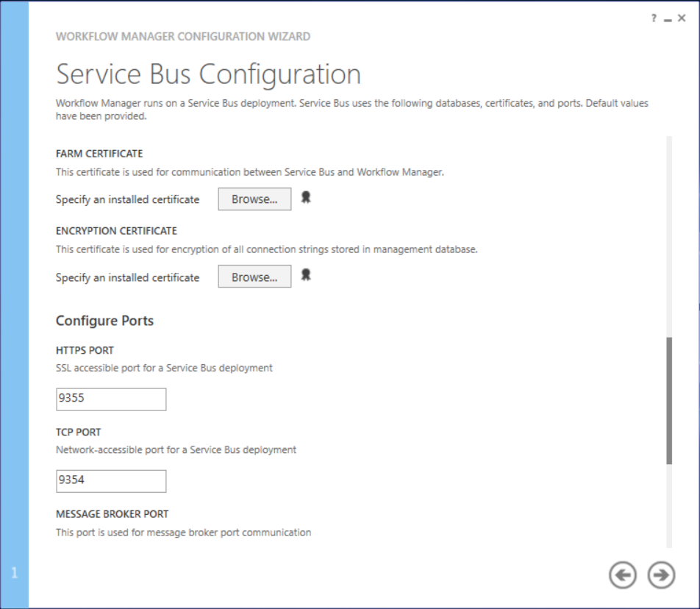Click step number 1 in left sidebar
This screenshot has width=700, height=609.
point(14,574)
